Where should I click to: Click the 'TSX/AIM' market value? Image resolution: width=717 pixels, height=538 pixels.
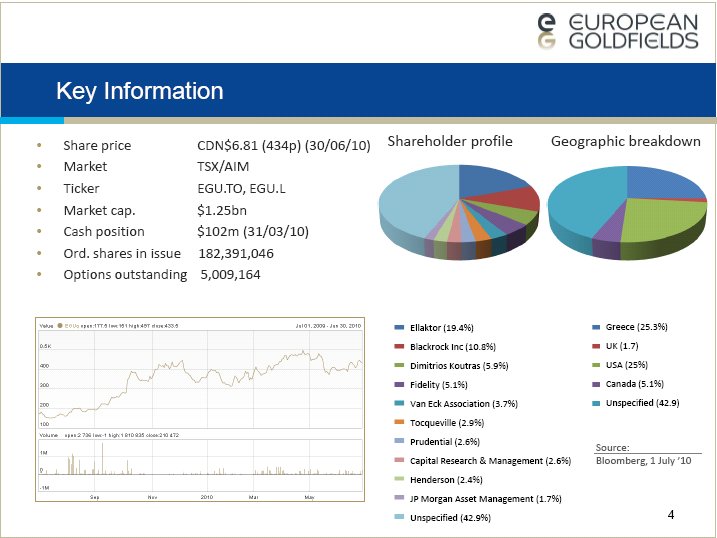(223, 166)
